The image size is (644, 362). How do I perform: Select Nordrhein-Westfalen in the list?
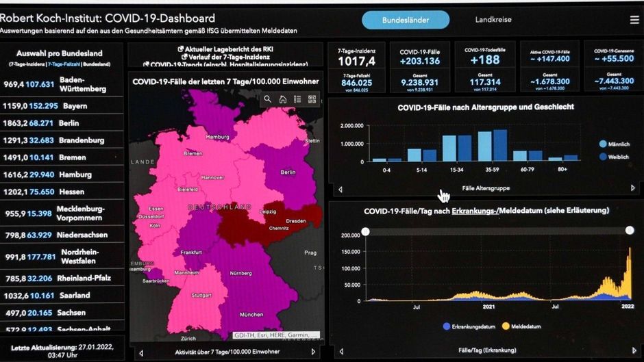point(62,257)
